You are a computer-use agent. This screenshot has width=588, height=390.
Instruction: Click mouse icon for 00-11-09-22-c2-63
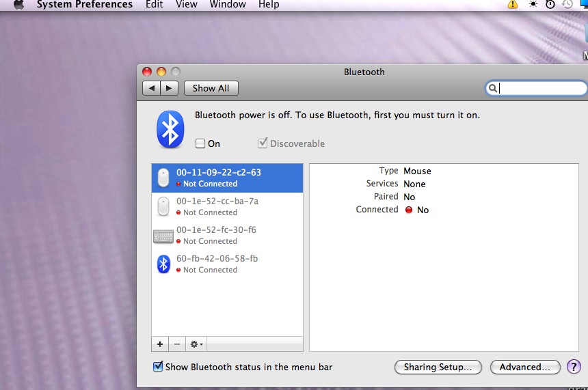(163, 178)
